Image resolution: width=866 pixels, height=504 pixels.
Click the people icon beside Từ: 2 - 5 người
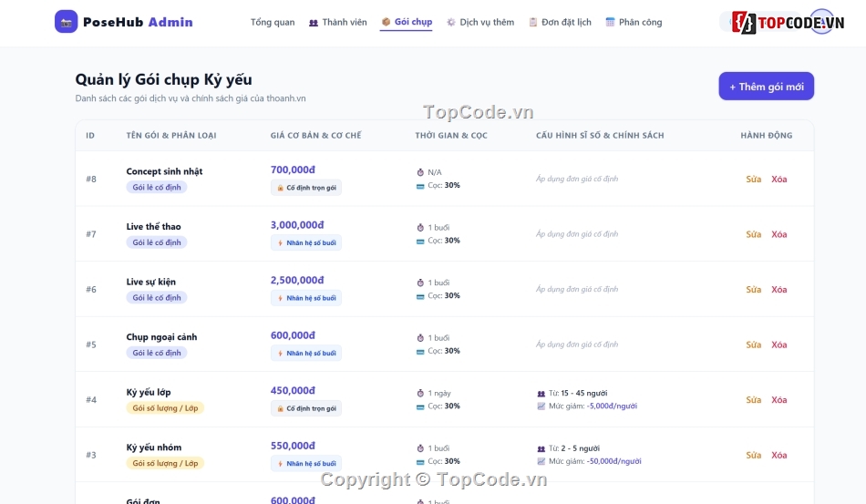tap(541, 448)
